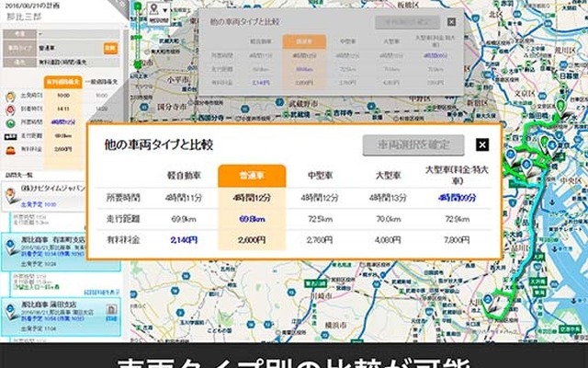Select the 中型車 column header
The width and height of the screenshot is (588, 368).
click(x=320, y=176)
